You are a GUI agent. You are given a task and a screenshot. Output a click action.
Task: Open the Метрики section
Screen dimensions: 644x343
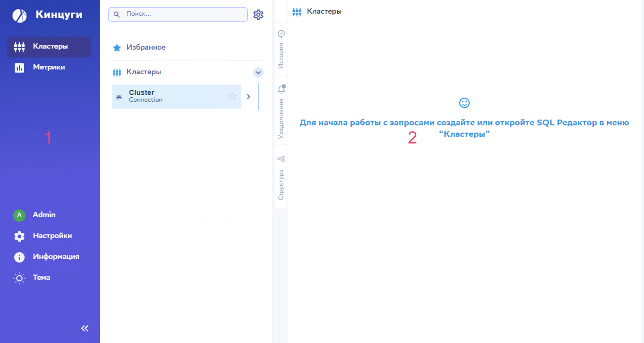[49, 68]
